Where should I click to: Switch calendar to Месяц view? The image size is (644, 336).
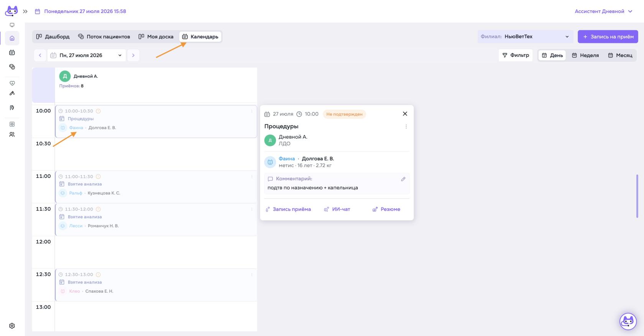(620, 55)
